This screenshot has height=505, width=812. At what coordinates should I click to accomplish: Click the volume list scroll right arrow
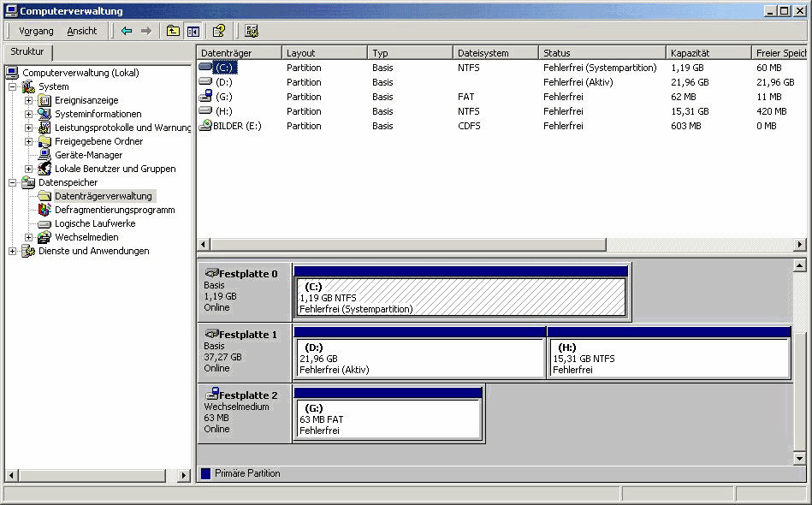click(x=800, y=245)
